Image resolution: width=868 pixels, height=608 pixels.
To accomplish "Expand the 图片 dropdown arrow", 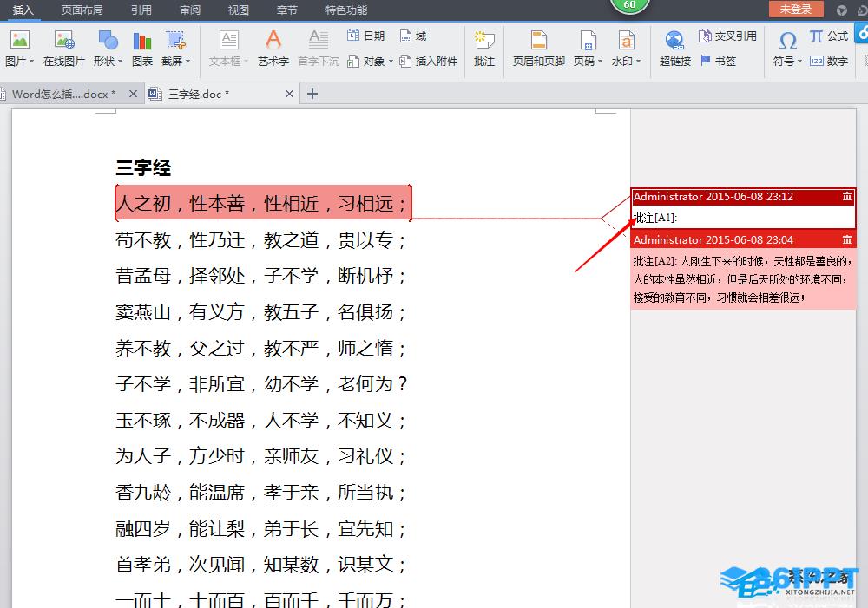I will coord(31,62).
